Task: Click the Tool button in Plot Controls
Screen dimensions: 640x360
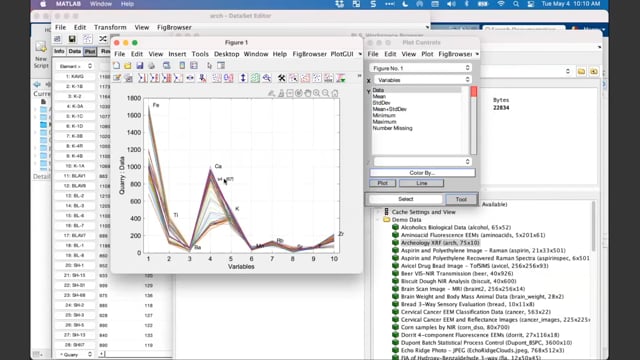Action: (461, 199)
